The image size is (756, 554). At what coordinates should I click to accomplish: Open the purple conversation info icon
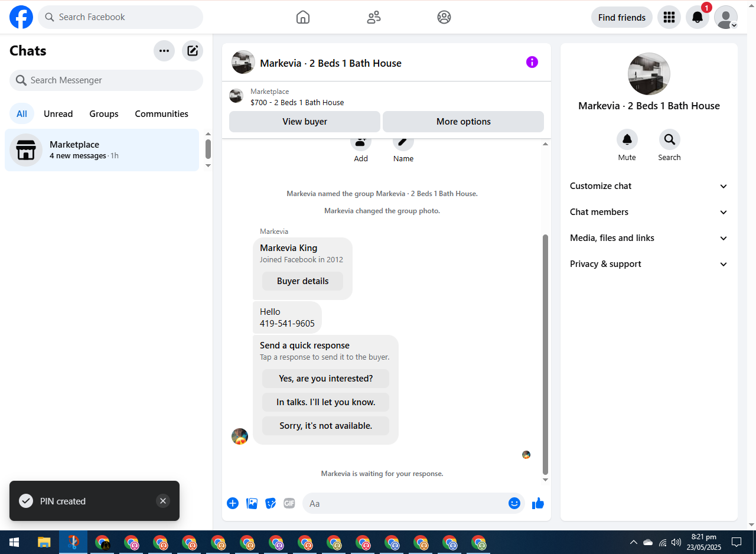click(532, 62)
